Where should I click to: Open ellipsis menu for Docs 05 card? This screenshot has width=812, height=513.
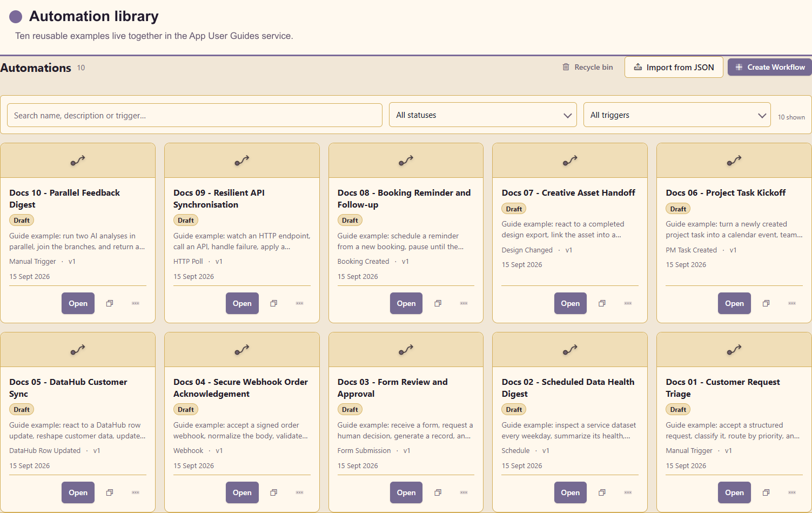(x=136, y=492)
